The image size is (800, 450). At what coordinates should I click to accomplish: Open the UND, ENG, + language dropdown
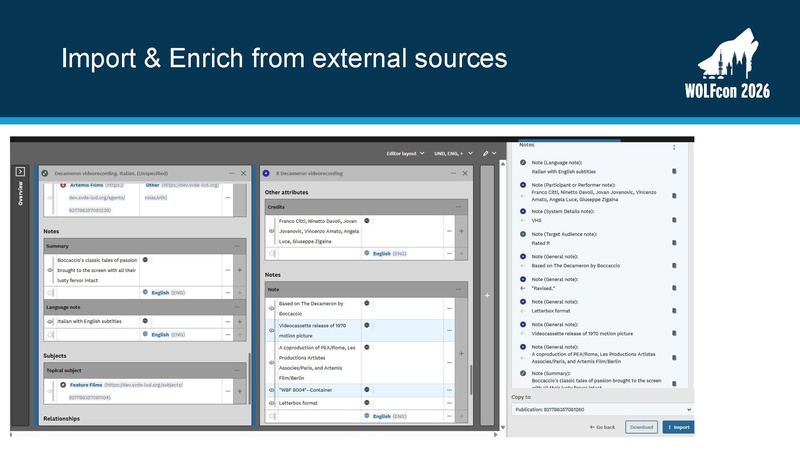[x=453, y=153]
